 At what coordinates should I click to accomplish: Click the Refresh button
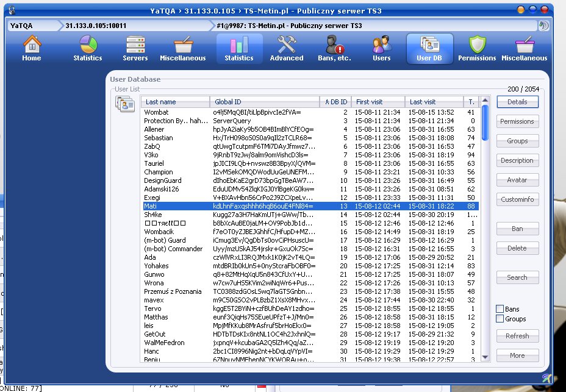pos(518,336)
